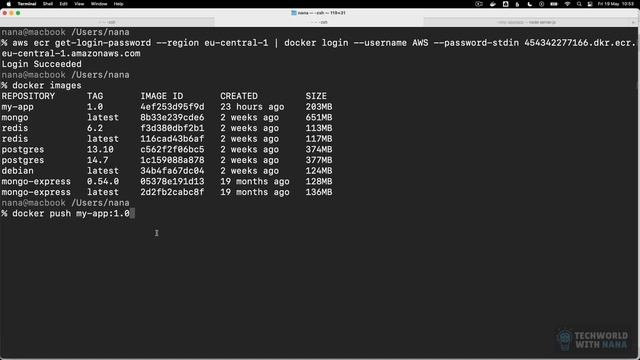Select the middle terminal tab
Image resolution: width=640 pixels, height=360 pixels.
tap(319, 22)
